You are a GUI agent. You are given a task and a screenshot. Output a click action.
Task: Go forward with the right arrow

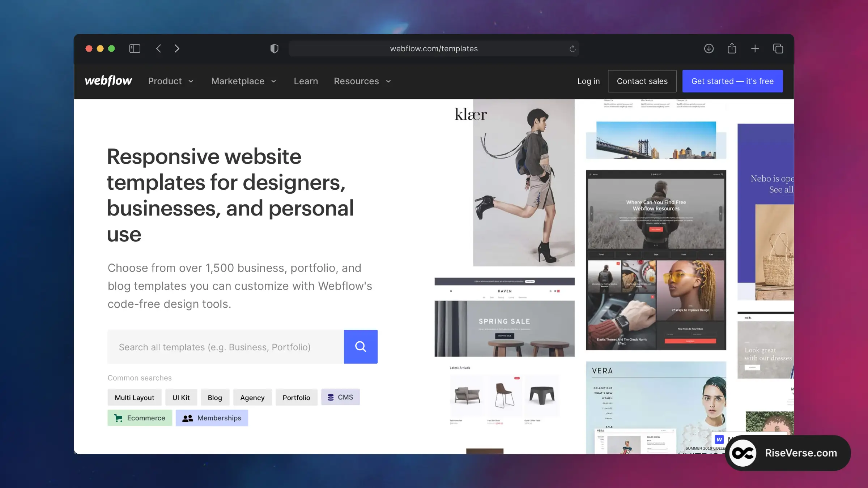coord(177,48)
